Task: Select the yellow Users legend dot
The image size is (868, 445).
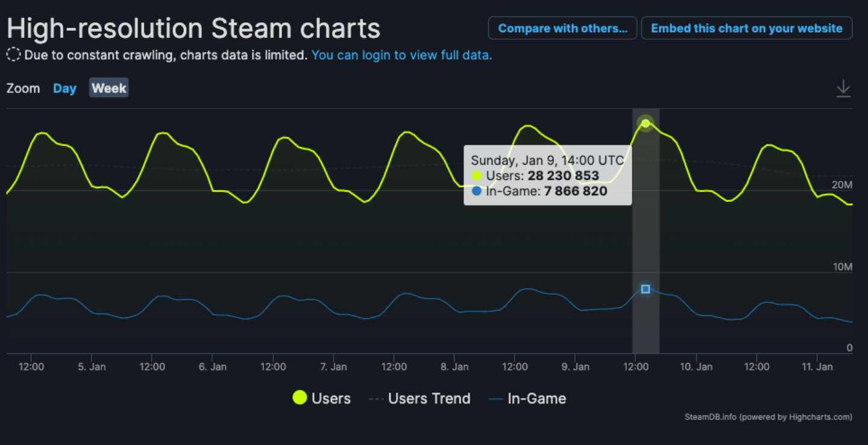Action: pyautogui.click(x=300, y=398)
